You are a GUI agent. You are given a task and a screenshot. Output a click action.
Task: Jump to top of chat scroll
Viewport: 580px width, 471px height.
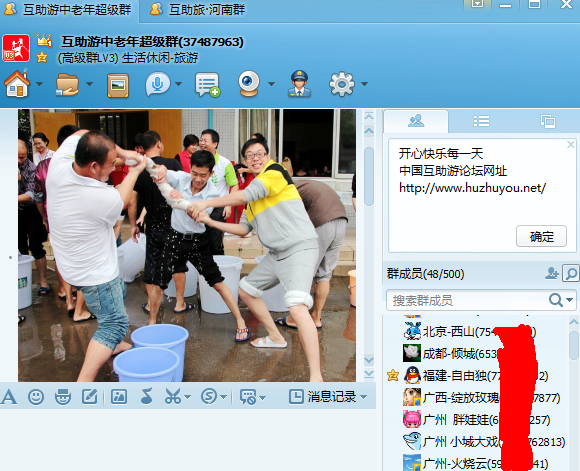tap(369, 117)
